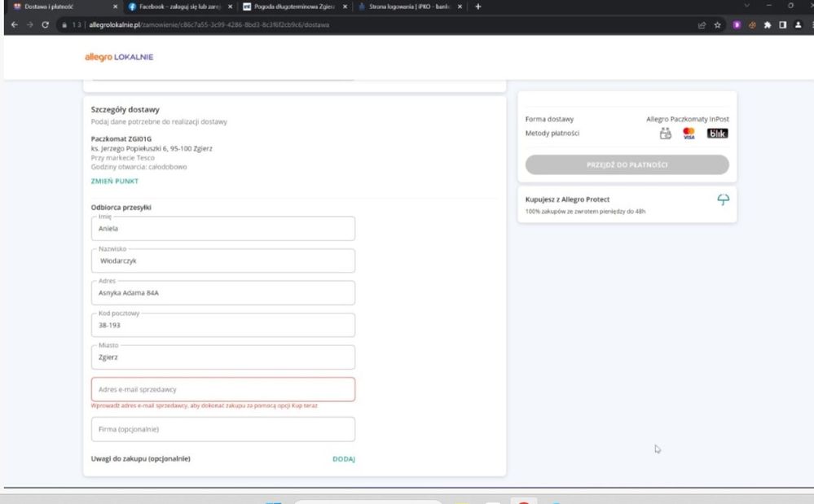Click the 100% zakupów ze zwrotem text

[585, 212]
